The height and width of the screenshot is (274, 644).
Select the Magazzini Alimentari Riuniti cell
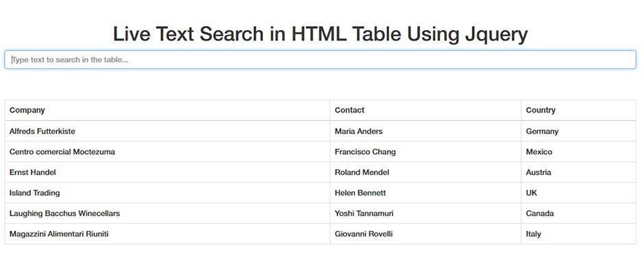59,234
